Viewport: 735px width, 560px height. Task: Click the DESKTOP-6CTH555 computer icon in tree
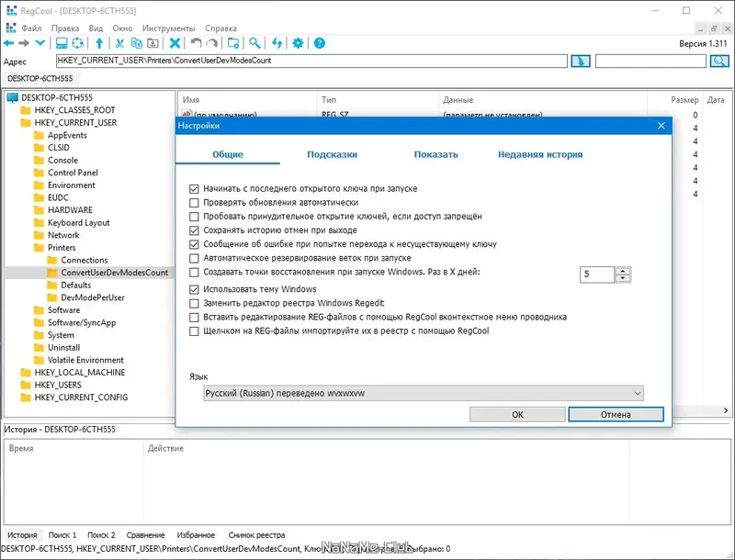13,97
